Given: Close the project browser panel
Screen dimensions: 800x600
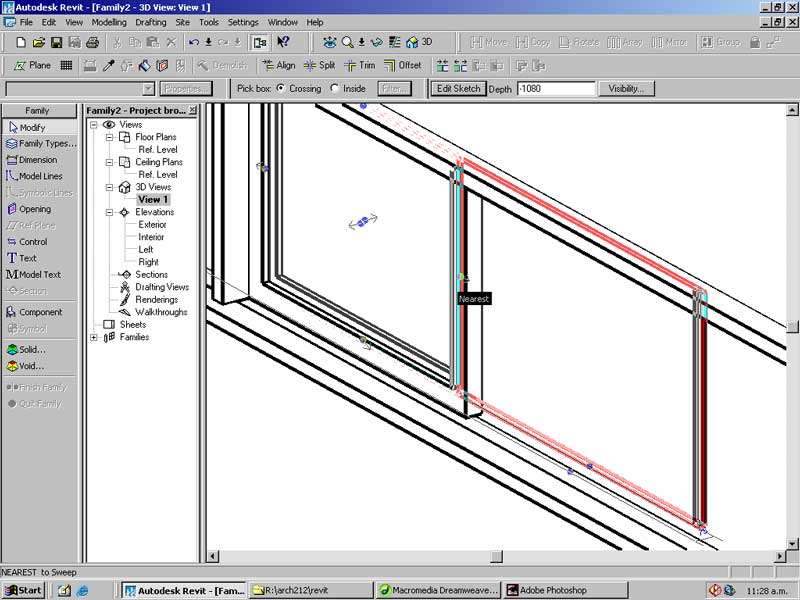Looking at the screenshot, I should click(x=192, y=110).
